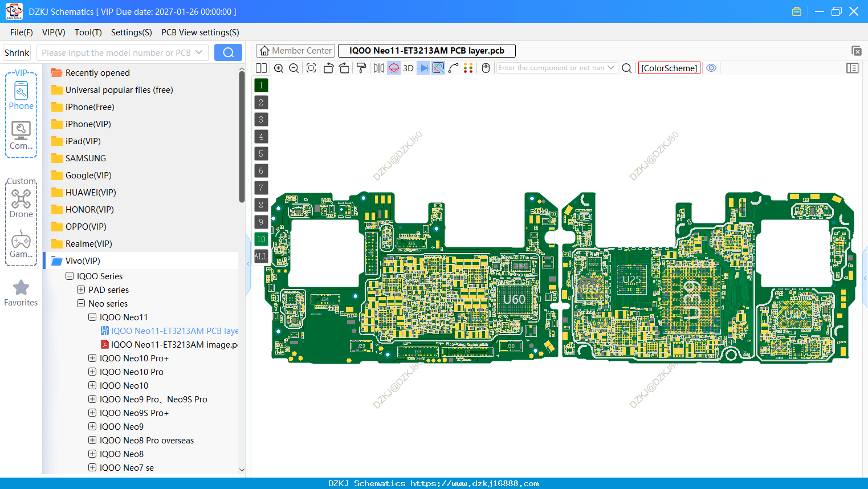
Task: Select the paint roller highlight tool
Action: pyautogui.click(x=361, y=68)
